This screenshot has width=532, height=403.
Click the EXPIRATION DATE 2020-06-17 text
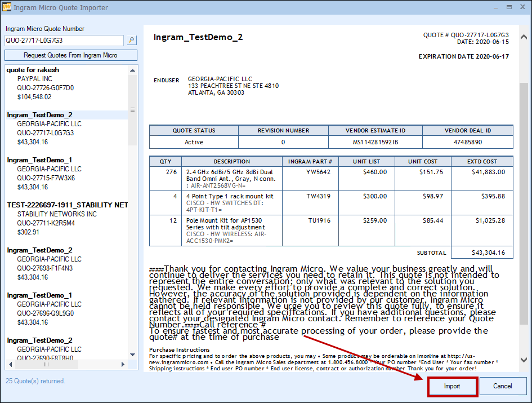(464, 56)
